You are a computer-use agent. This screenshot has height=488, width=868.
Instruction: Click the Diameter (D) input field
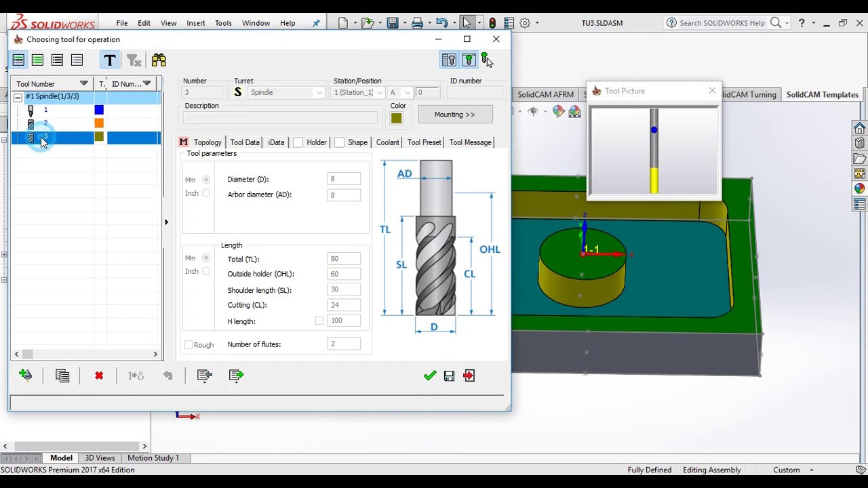(344, 179)
